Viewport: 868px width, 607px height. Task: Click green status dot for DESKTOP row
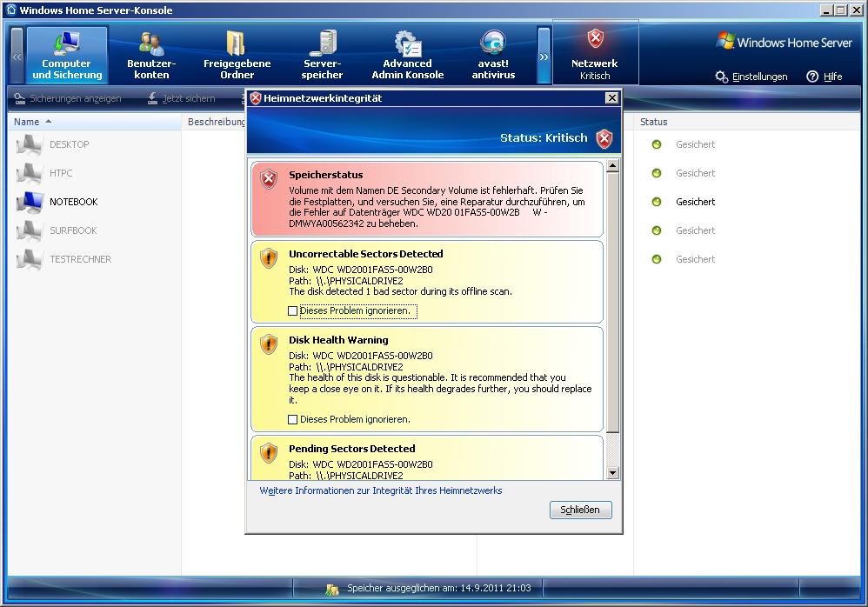click(x=657, y=144)
